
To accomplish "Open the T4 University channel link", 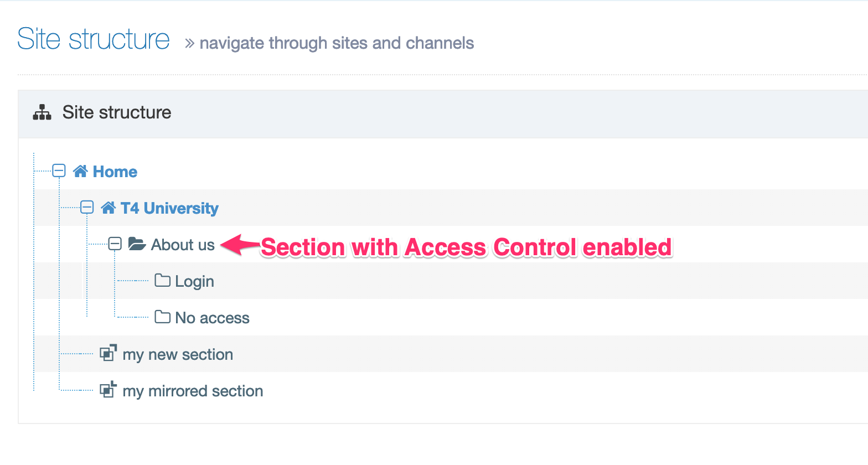I will [169, 208].
